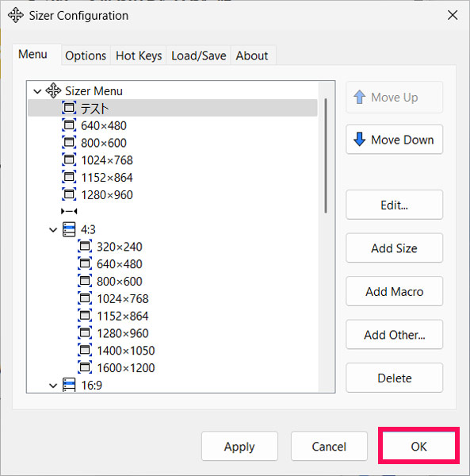Screen dimensions: 470x476
Task: Switch to the Menu tab
Action: pyautogui.click(x=36, y=55)
